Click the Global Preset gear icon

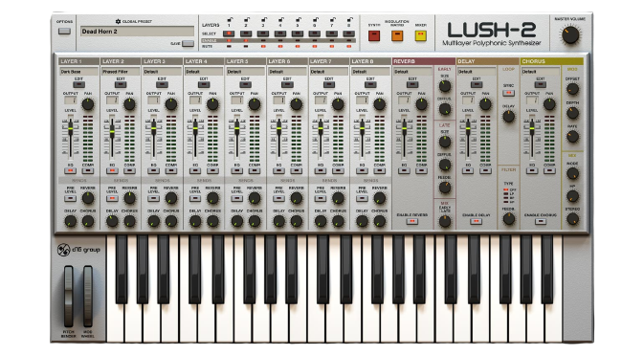[118, 21]
